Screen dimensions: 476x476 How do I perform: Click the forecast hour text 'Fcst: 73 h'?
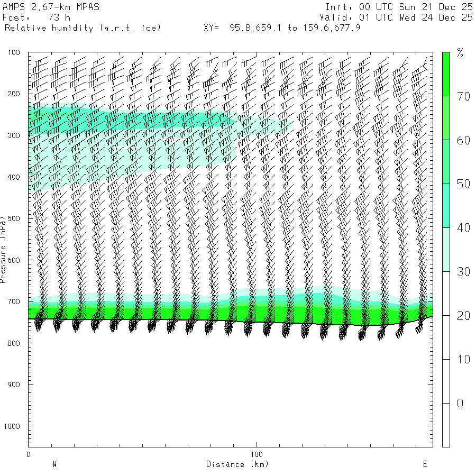pyautogui.click(x=36, y=17)
